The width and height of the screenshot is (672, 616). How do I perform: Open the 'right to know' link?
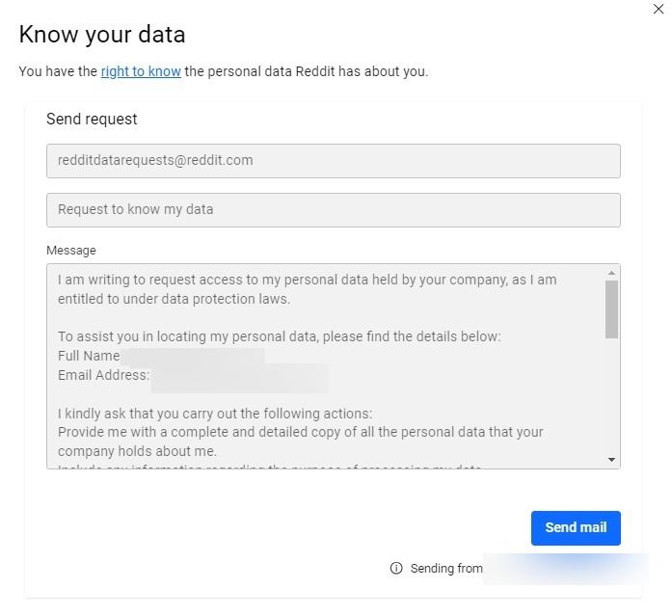tap(141, 71)
